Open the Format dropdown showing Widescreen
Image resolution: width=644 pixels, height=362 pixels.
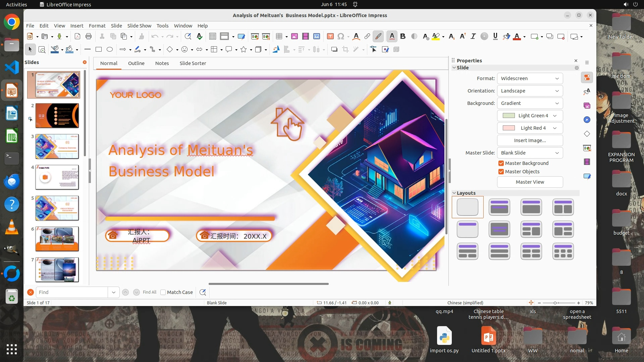(530, 78)
